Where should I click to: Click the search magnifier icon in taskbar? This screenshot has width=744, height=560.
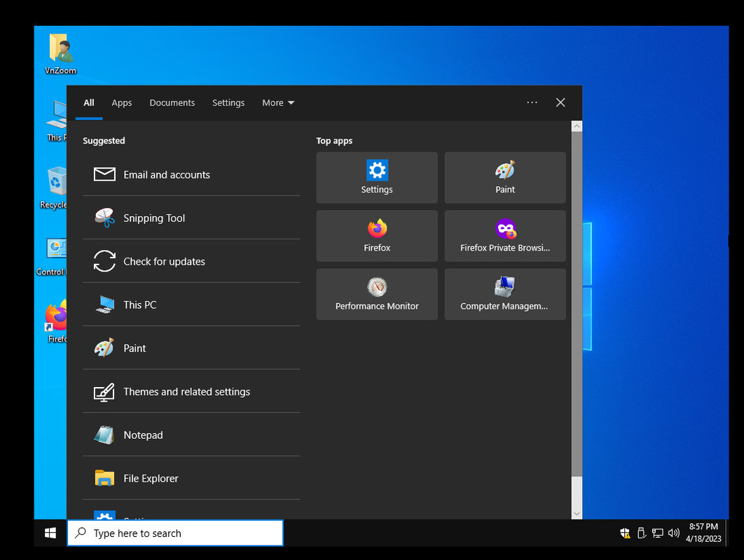pos(81,533)
